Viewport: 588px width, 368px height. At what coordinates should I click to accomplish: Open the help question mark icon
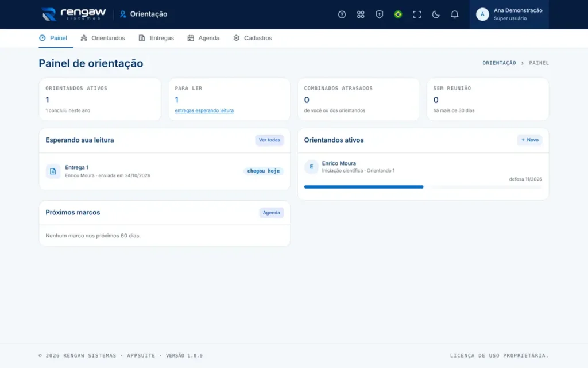342,14
